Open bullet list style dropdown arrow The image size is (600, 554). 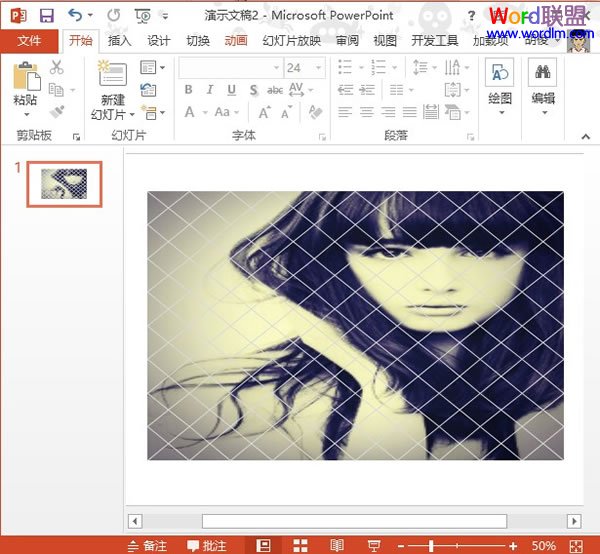pos(361,68)
